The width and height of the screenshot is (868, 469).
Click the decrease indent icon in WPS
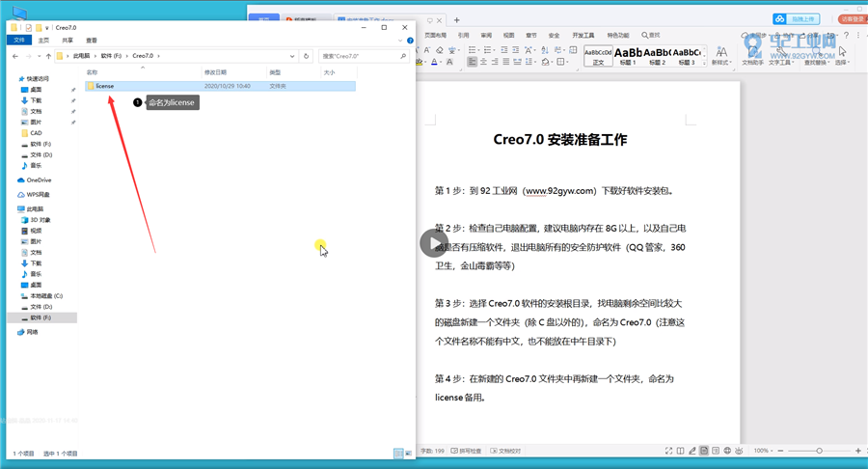tap(504, 49)
